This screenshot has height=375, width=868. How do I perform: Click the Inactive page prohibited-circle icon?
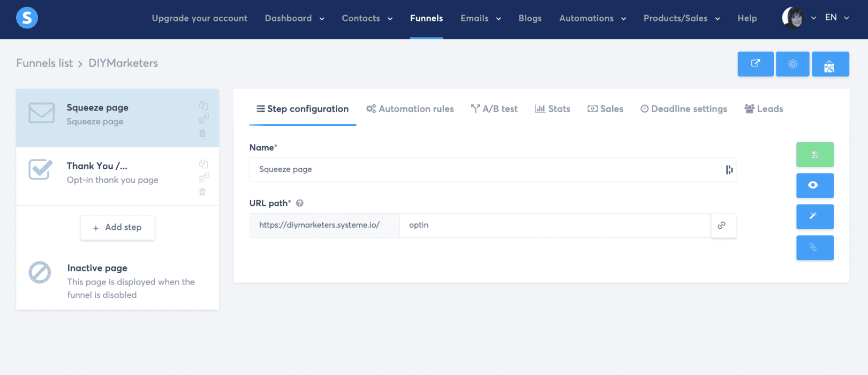[x=40, y=273]
